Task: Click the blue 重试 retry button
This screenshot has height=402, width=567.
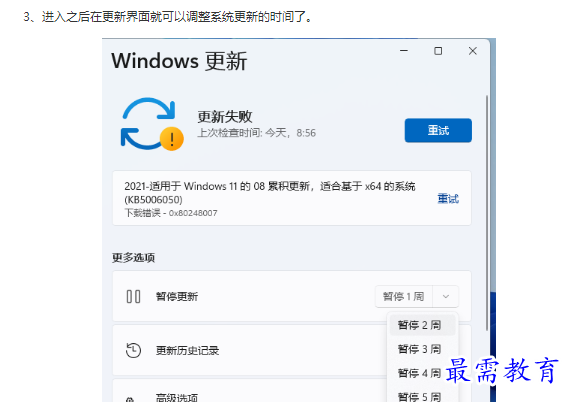Action: 438,130
